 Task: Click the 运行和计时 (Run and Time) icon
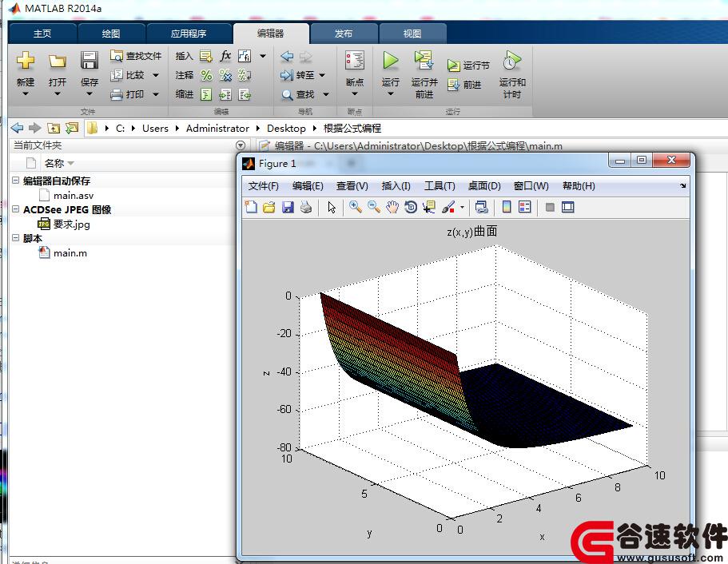tap(511, 61)
